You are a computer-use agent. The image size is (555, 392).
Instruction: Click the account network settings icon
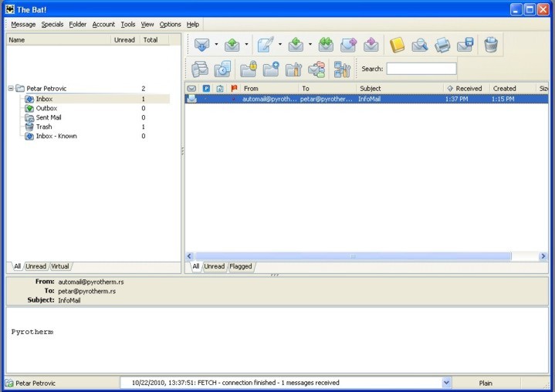[342, 69]
